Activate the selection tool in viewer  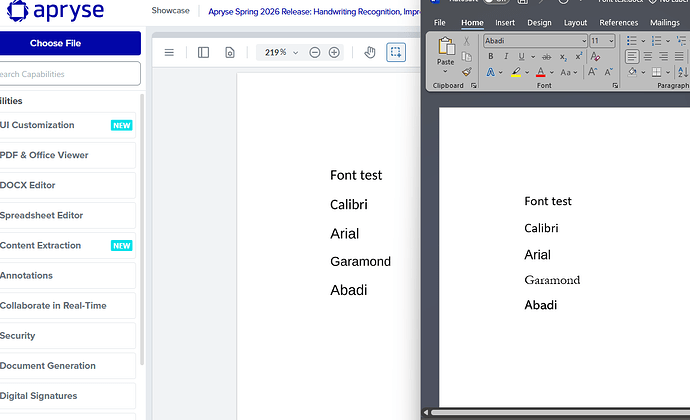click(396, 52)
